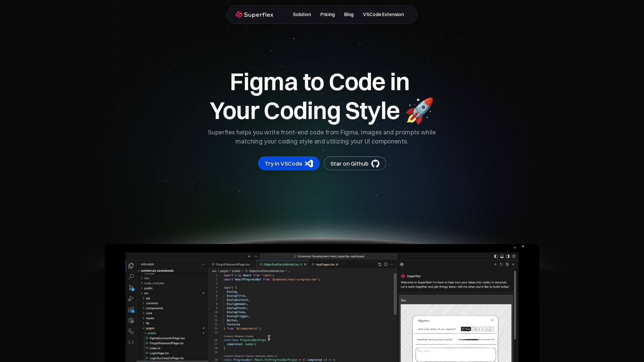Click the pages breadcrumb segment
This screenshot has width=644, height=362.
(224, 271)
